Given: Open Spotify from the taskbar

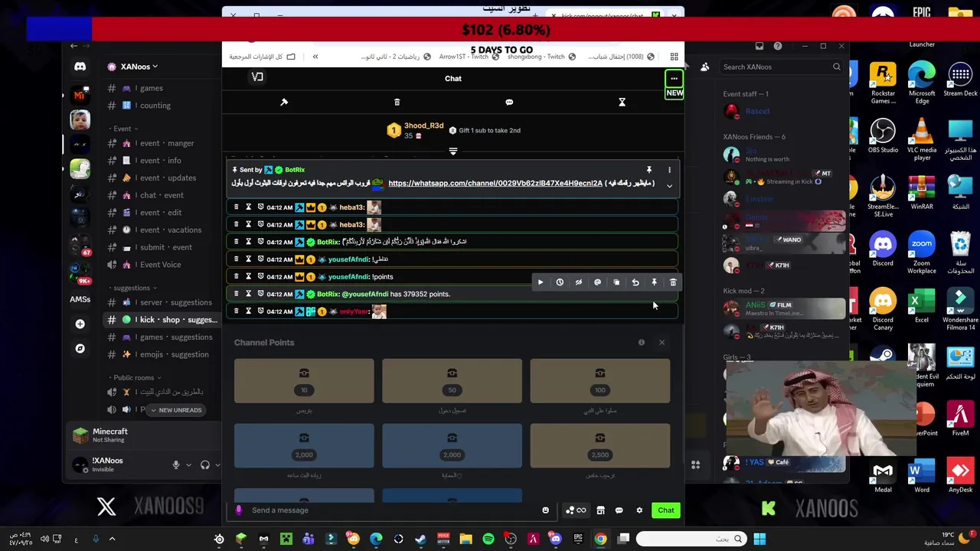Looking at the screenshot, I should 488,539.
